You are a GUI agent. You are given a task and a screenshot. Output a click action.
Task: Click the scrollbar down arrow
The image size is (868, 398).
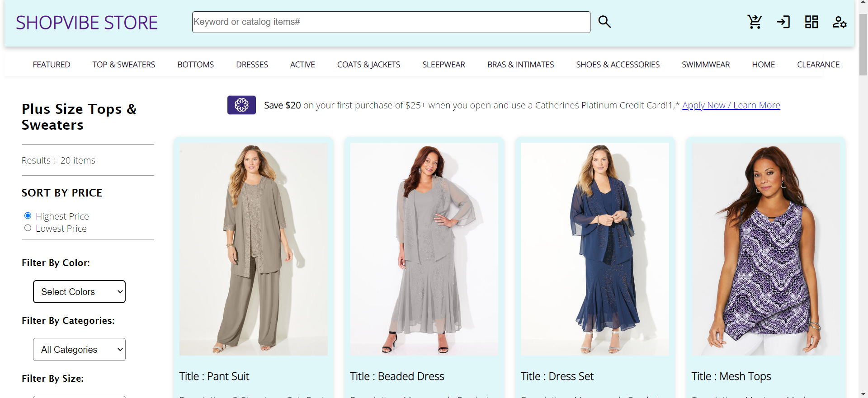click(863, 394)
